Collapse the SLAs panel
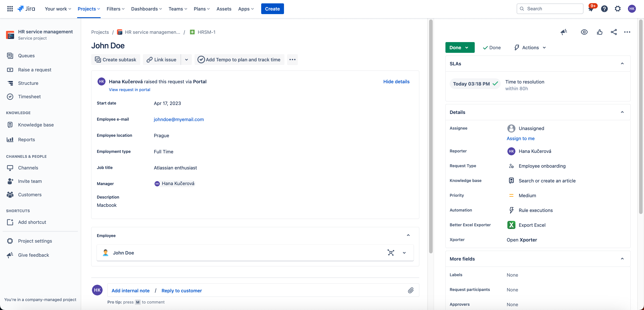The height and width of the screenshot is (310, 644). 622,64
